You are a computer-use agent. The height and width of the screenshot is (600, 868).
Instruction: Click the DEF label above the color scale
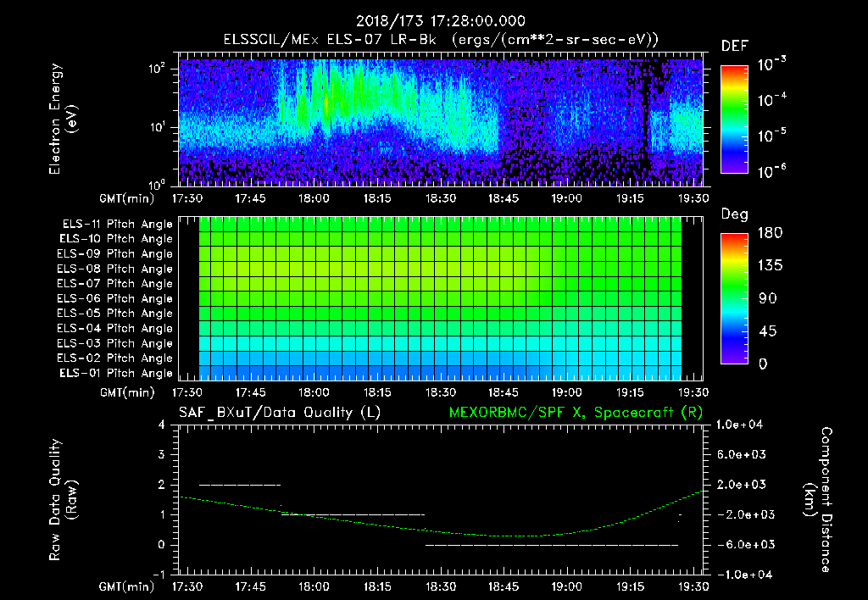tap(735, 47)
